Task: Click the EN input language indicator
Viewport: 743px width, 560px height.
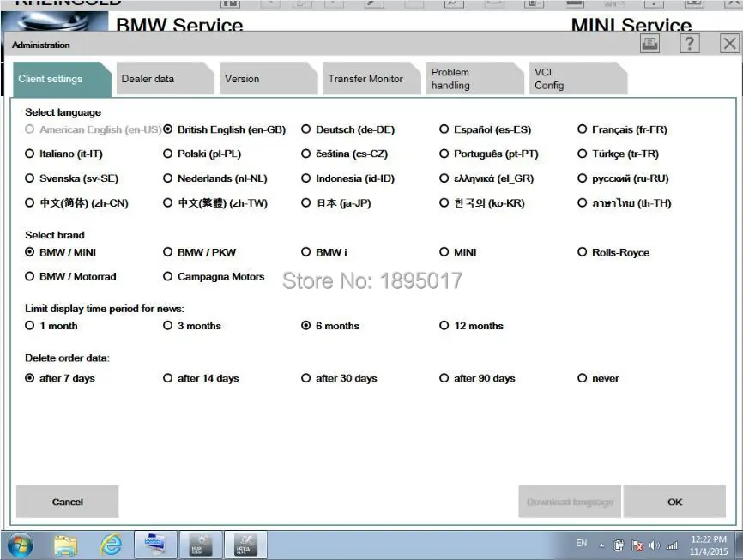Action: 582,544
